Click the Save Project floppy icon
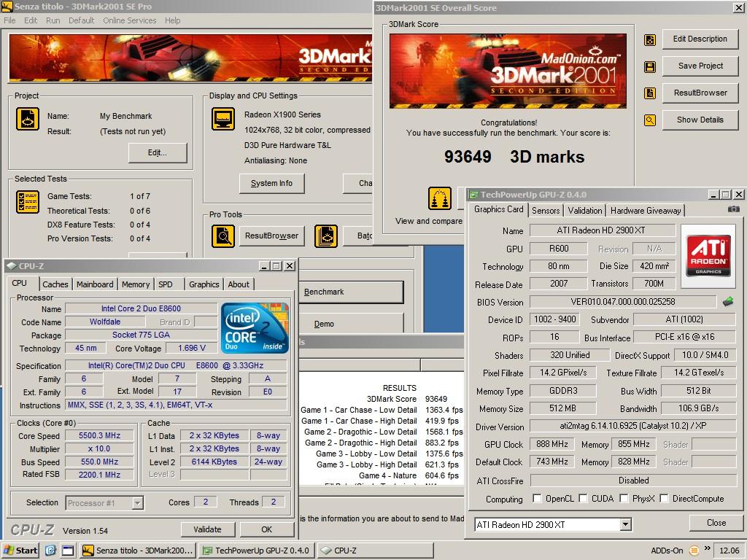The width and height of the screenshot is (747, 560). (x=650, y=66)
